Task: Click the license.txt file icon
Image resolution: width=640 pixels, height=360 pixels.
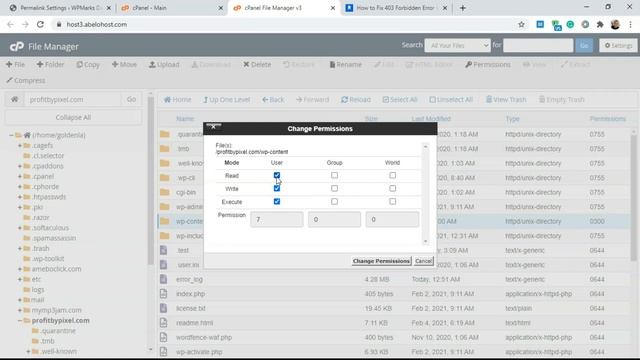Action: [x=164, y=308]
